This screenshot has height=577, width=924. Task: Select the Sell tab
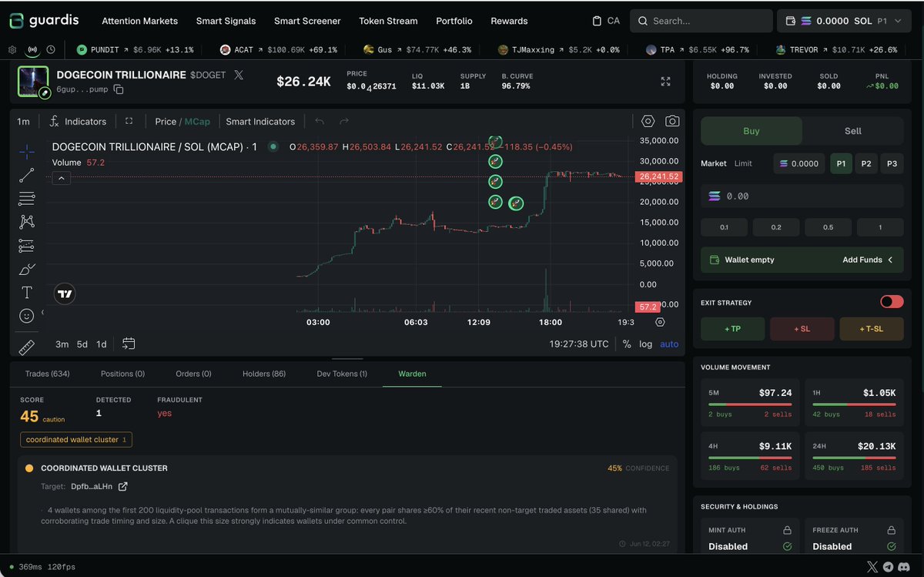(x=853, y=131)
